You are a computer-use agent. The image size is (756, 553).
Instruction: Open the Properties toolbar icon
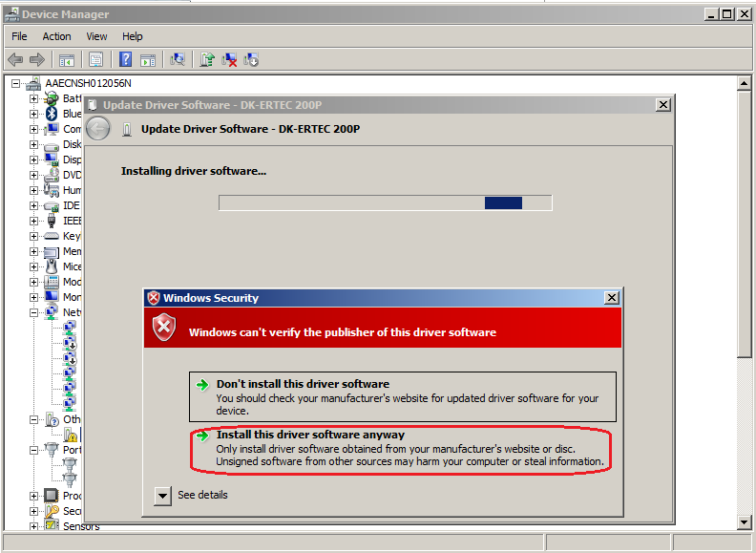(96, 60)
